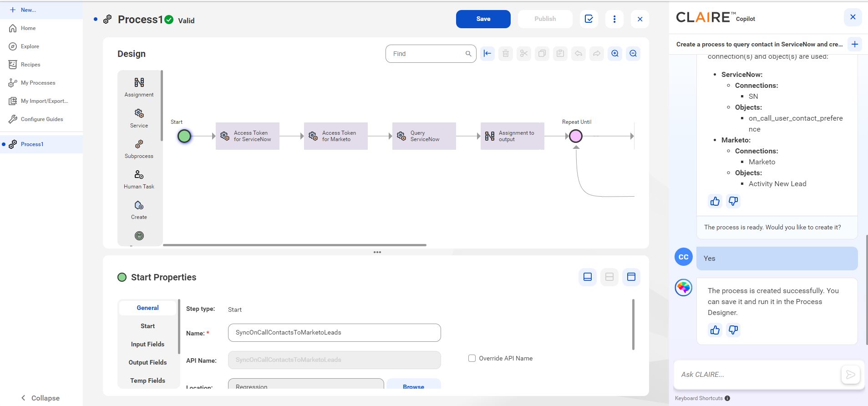The width and height of the screenshot is (868, 406).
Task: Select the Start properties tab
Action: click(147, 326)
